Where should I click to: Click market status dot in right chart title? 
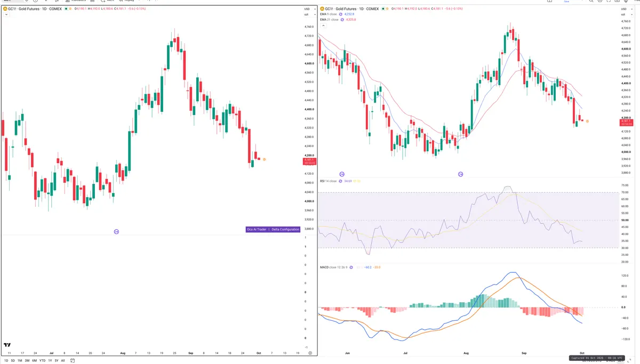pyautogui.click(x=382, y=9)
